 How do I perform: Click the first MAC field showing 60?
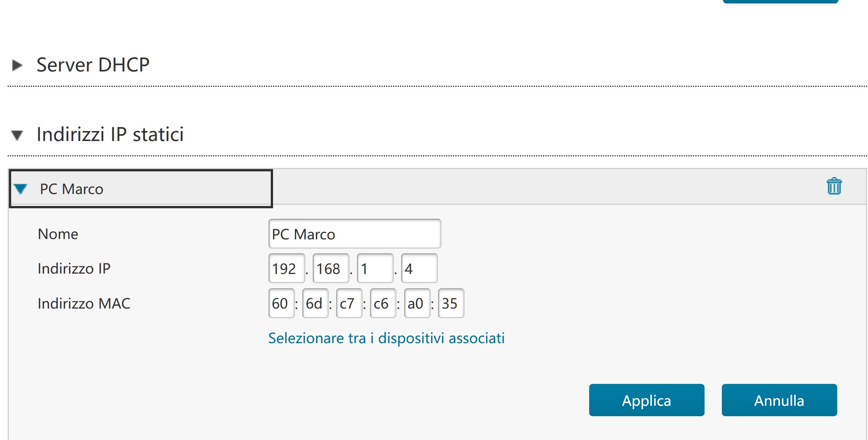[281, 304]
